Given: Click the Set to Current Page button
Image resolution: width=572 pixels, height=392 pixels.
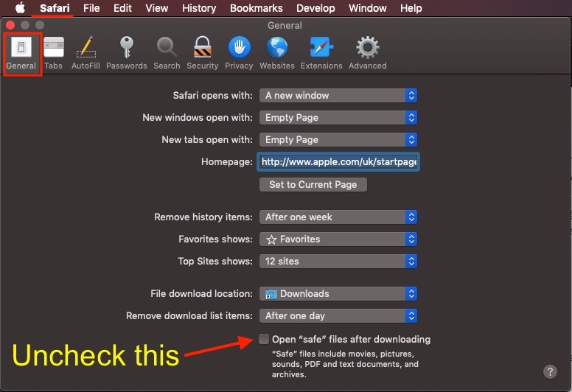Looking at the screenshot, I should (313, 184).
